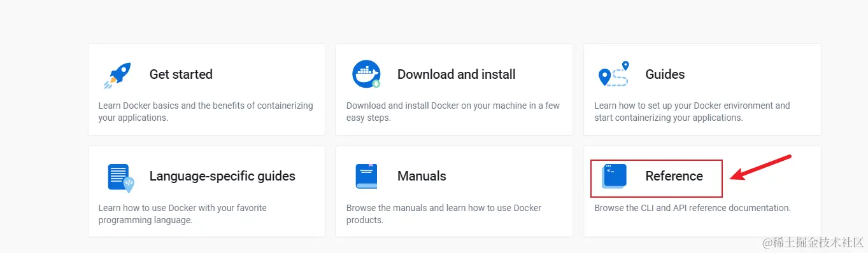This screenshot has width=868, height=253.
Task: Click the blue book Manuals icon
Action: pyautogui.click(x=366, y=177)
